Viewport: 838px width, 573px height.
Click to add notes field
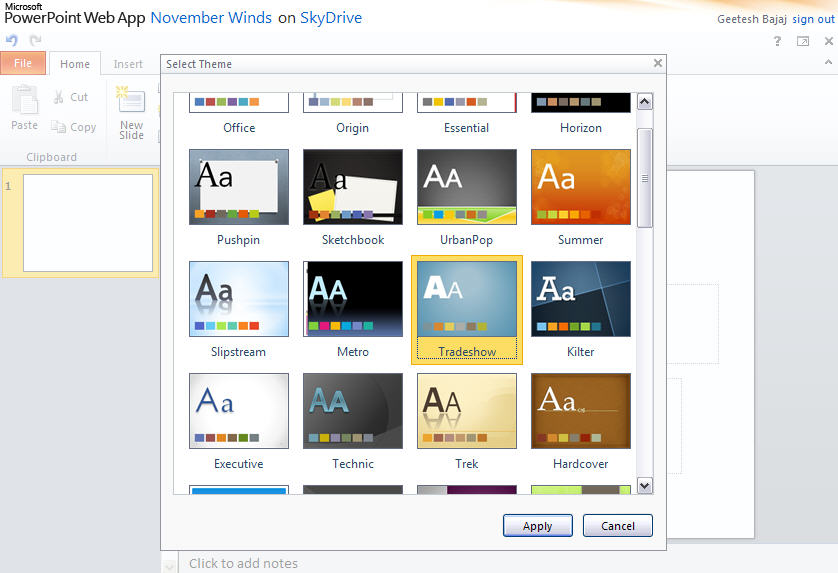click(243, 563)
